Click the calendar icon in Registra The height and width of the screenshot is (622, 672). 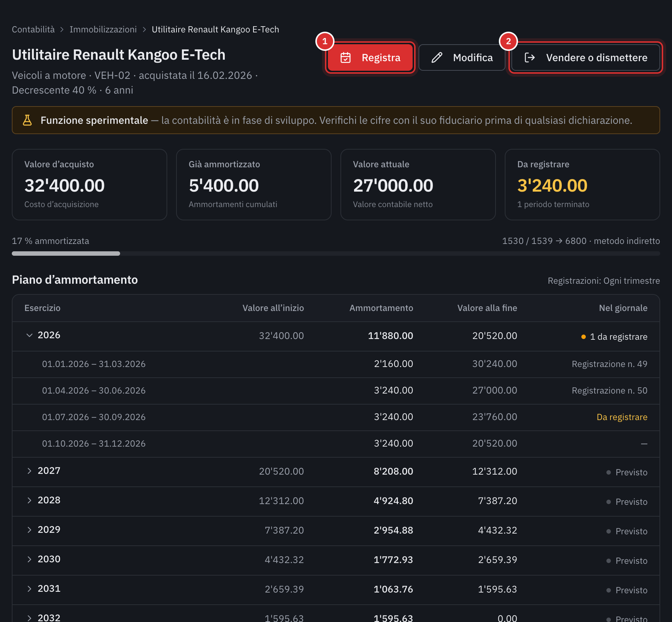[x=346, y=57]
